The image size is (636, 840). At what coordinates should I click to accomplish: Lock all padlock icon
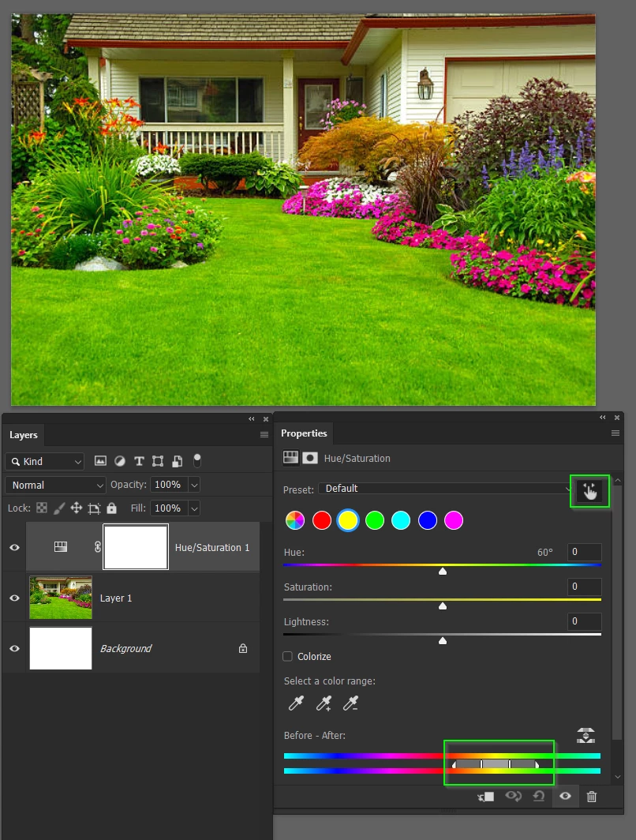pos(111,508)
